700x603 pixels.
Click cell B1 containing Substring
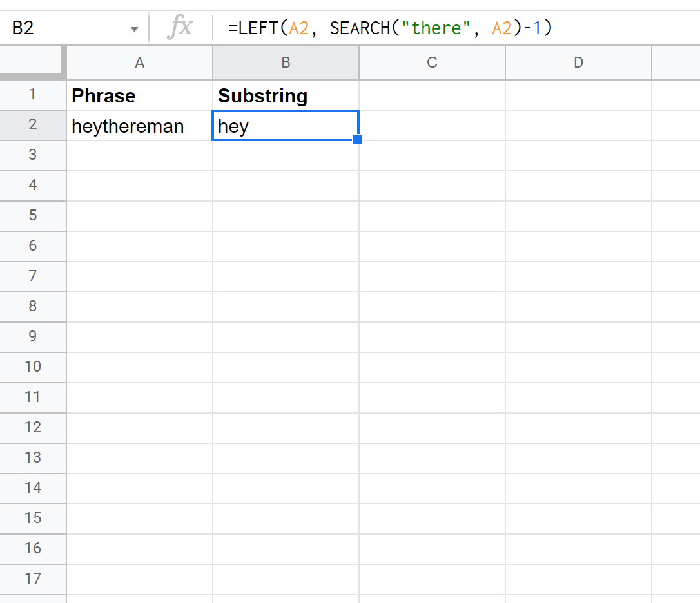pos(286,95)
